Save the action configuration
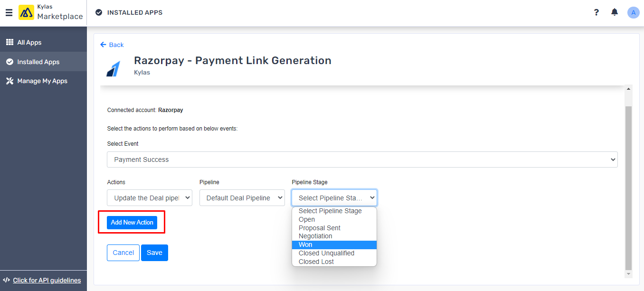The image size is (644, 291). click(154, 253)
